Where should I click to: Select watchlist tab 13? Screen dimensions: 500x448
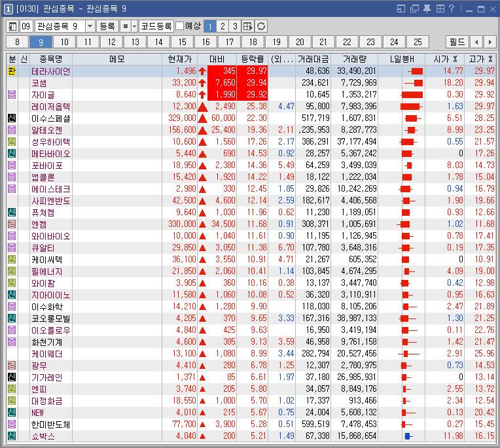135,42
